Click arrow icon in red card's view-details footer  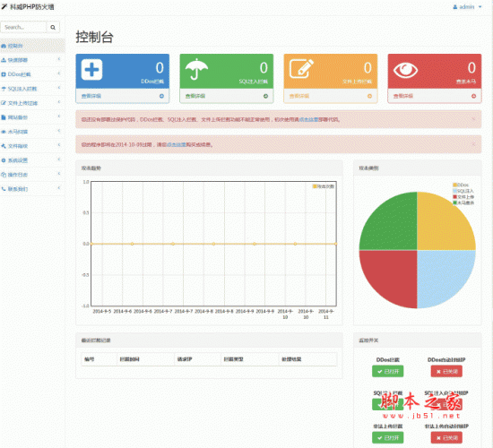(x=473, y=96)
